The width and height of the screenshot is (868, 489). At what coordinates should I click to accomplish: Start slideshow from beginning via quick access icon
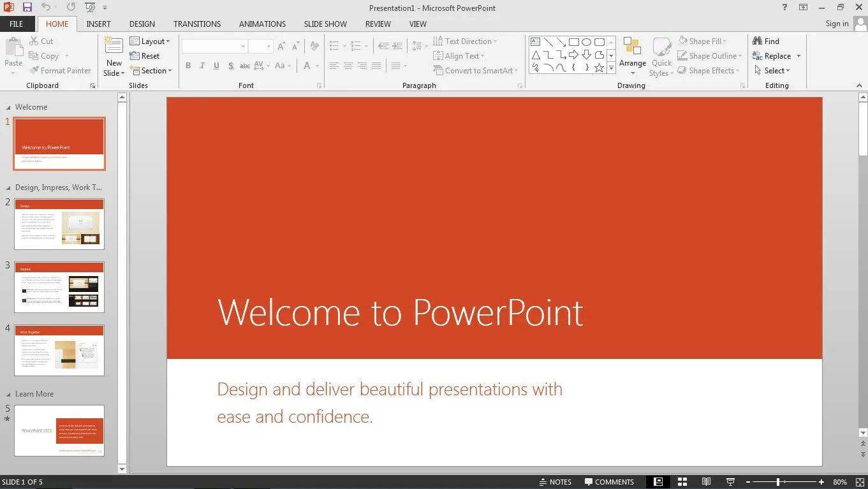90,7
